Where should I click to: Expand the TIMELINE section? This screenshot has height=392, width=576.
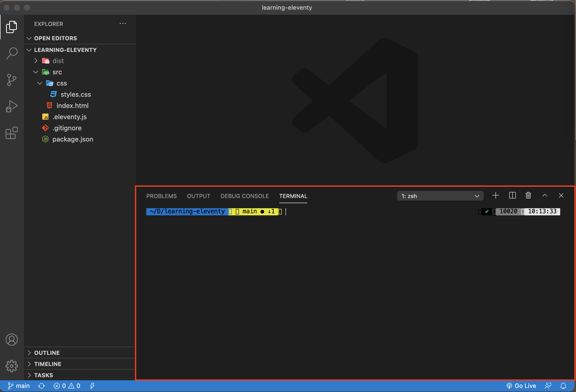pos(48,364)
